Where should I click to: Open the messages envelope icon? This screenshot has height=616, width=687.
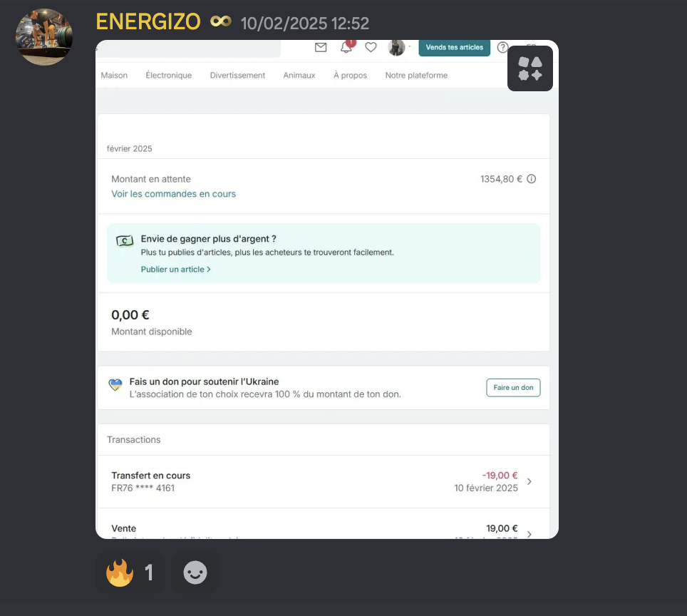(x=321, y=48)
